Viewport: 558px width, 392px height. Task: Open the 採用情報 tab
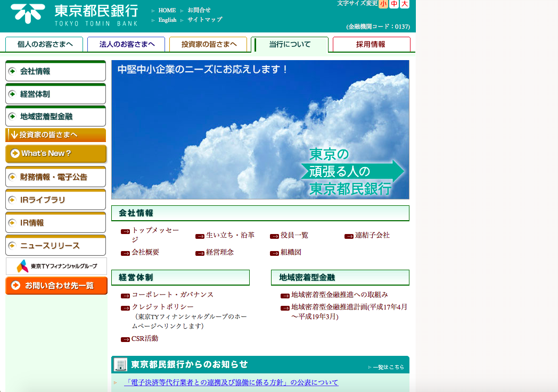(371, 45)
